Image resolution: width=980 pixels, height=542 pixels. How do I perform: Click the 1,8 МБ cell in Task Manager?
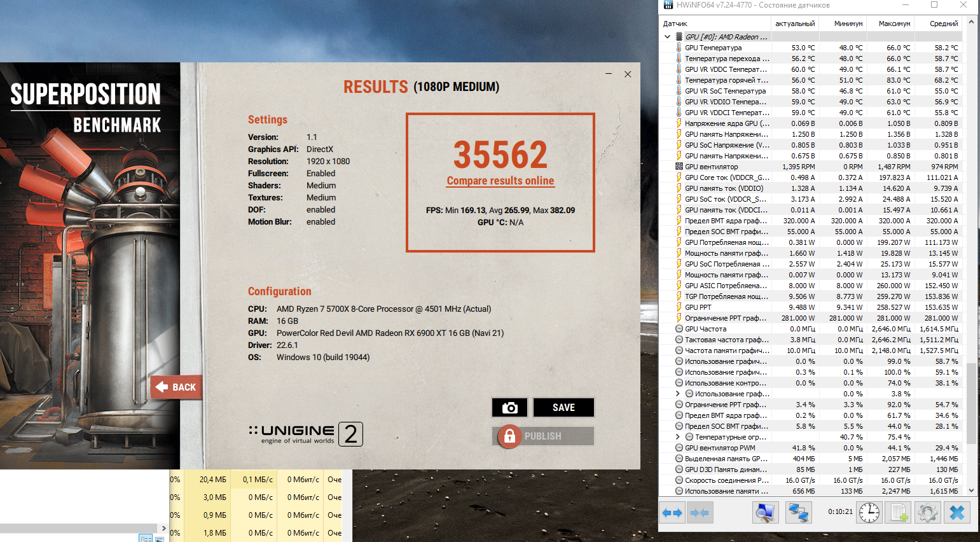coord(215,533)
